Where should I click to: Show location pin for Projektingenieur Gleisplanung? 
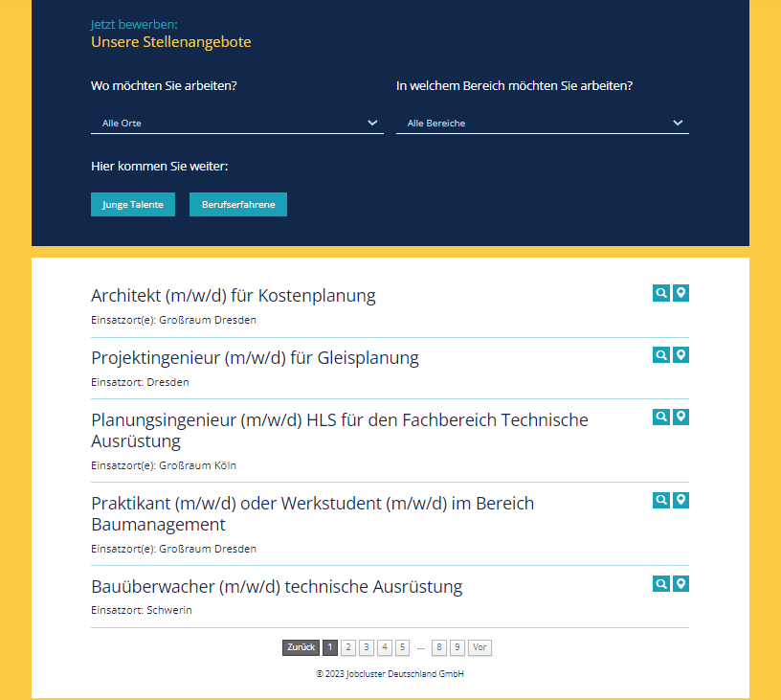681,355
